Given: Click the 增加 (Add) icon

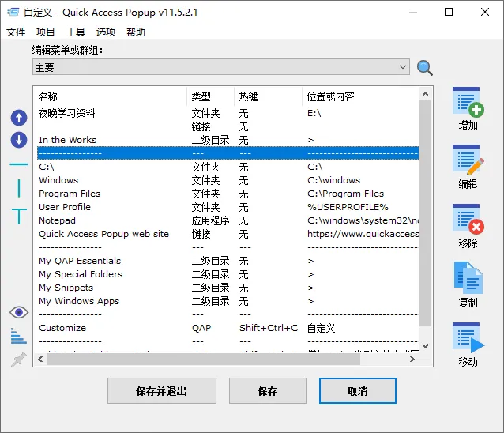Looking at the screenshot, I should pos(468,104).
